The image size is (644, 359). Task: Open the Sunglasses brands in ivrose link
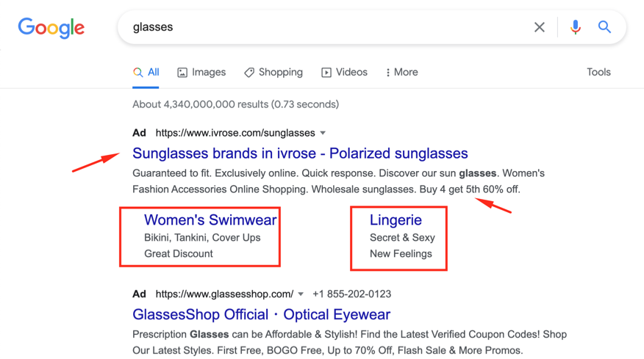coord(300,153)
